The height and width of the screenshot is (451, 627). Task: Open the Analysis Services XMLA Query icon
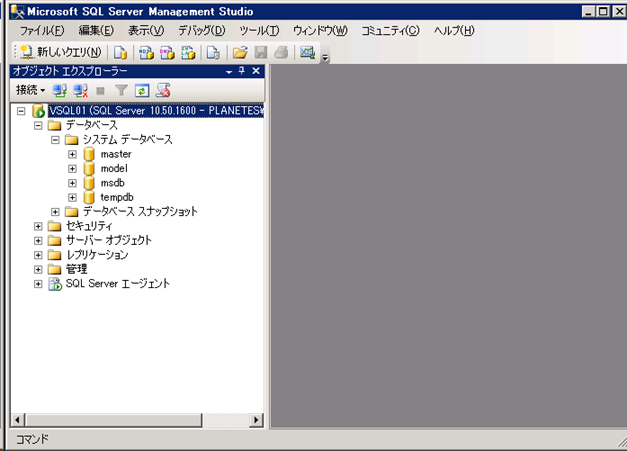click(188, 52)
